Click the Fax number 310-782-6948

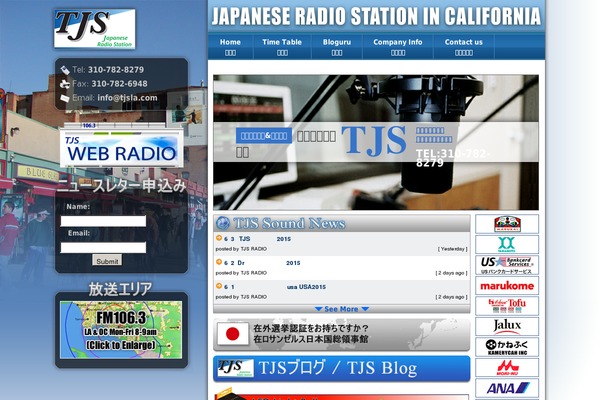(x=119, y=84)
